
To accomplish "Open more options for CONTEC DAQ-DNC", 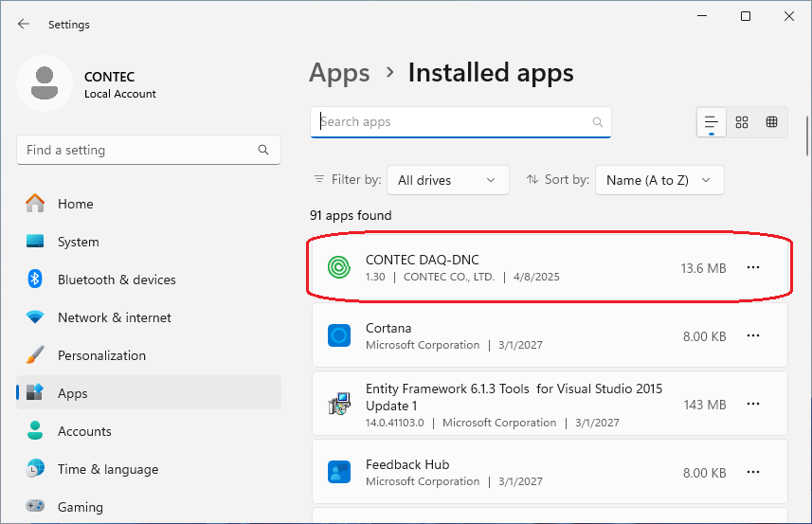I will click(753, 268).
